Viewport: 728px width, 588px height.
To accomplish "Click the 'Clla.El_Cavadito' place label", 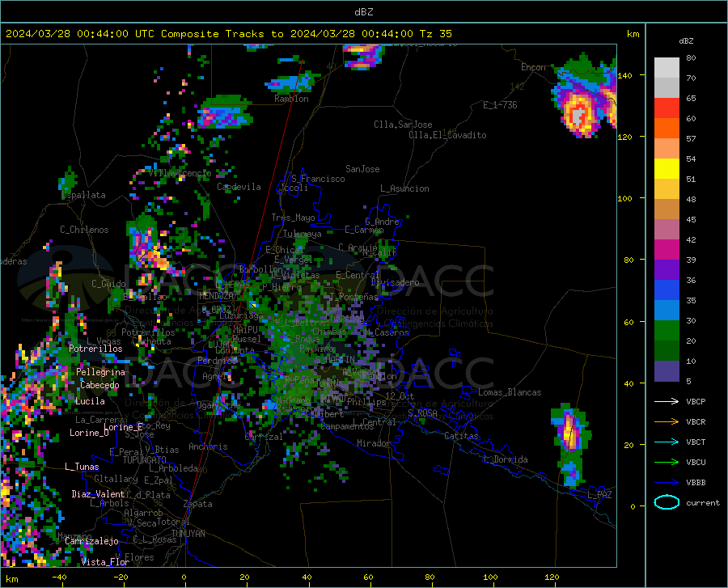I will (x=447, y=135).
